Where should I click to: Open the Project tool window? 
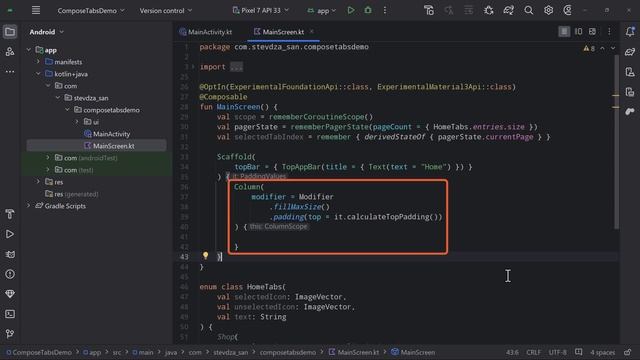10,32
